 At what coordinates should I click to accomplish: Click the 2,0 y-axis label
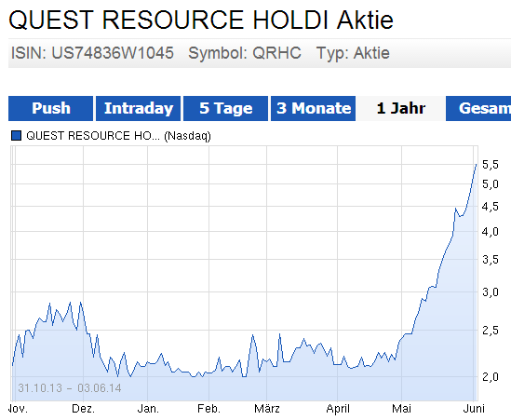(491, 377)
